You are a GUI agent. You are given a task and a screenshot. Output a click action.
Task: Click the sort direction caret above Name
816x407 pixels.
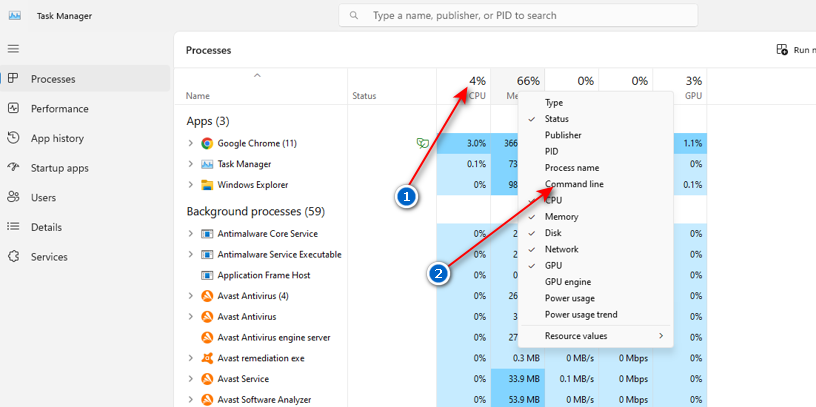click(257, 75)
